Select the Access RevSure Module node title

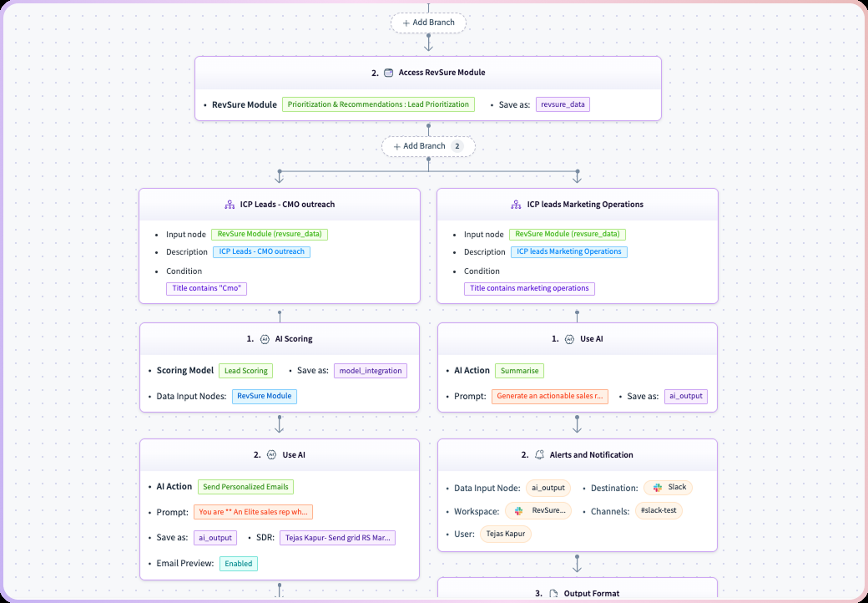pyautogui.click(x=442, y=73)
